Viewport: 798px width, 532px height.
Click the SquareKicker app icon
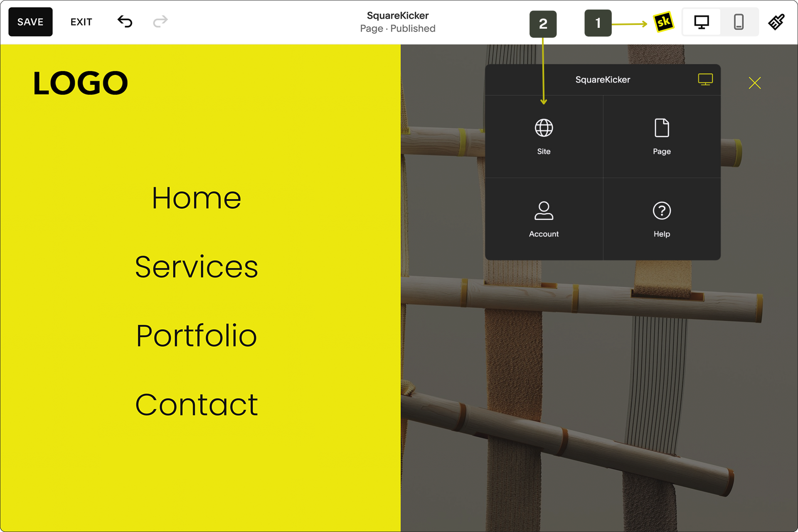pyautogui.click(x=664, y=22)
